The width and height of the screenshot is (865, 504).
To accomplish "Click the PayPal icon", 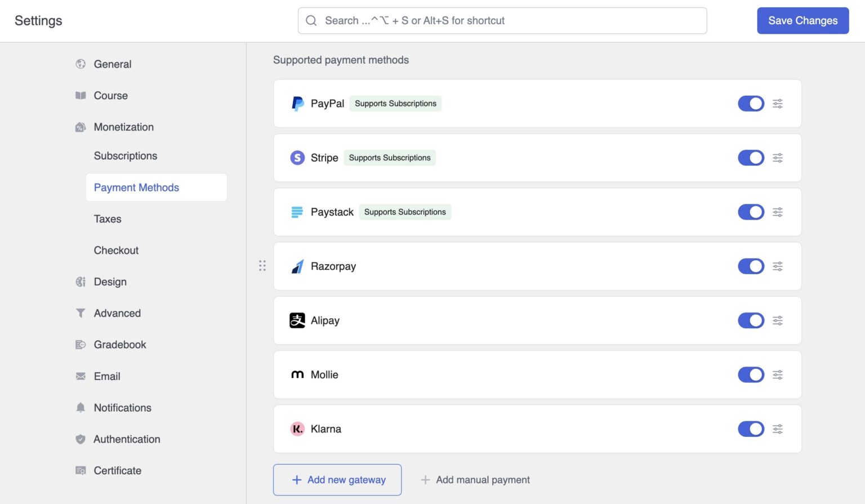I will pos(297,104).
